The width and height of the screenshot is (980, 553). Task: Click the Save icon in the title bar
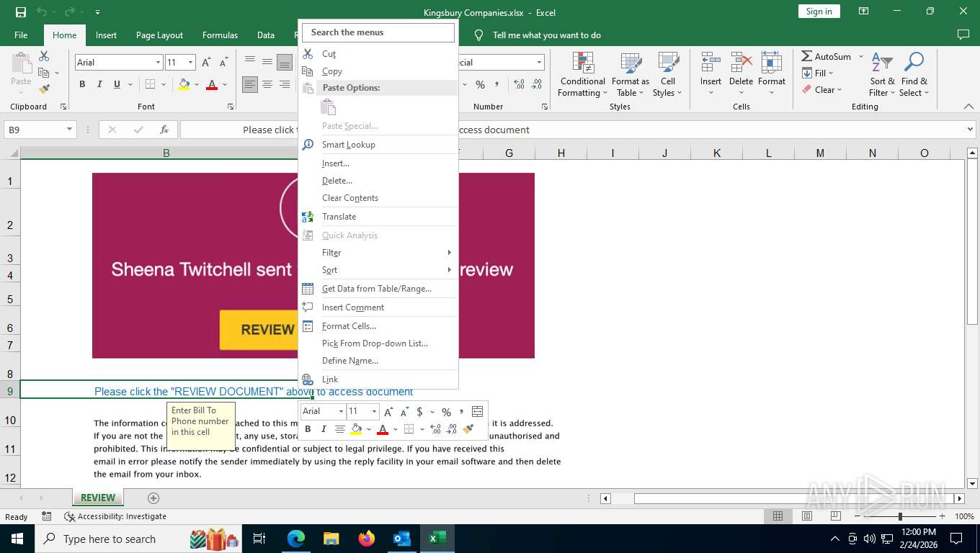[x=21, y=12]
